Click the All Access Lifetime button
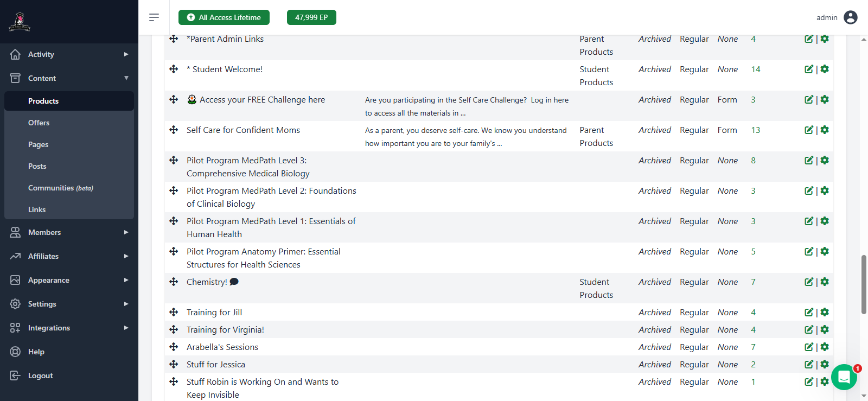868x401 pixels. 224,17
